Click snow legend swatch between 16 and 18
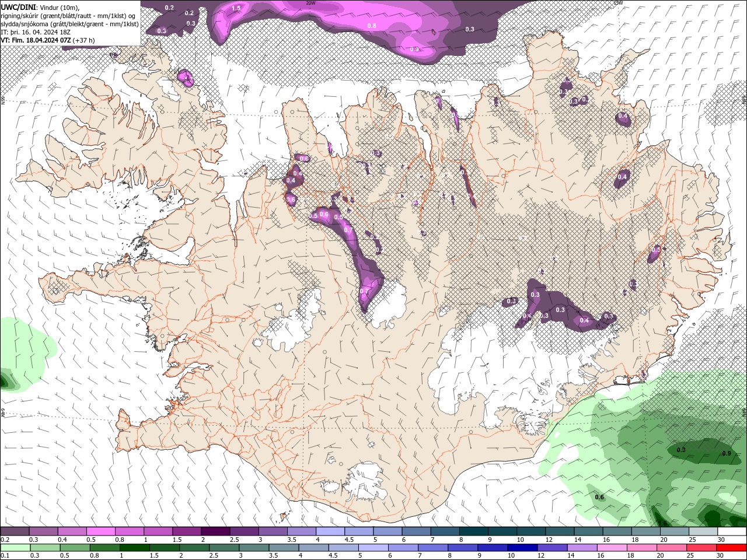 (x=618, y=531)
